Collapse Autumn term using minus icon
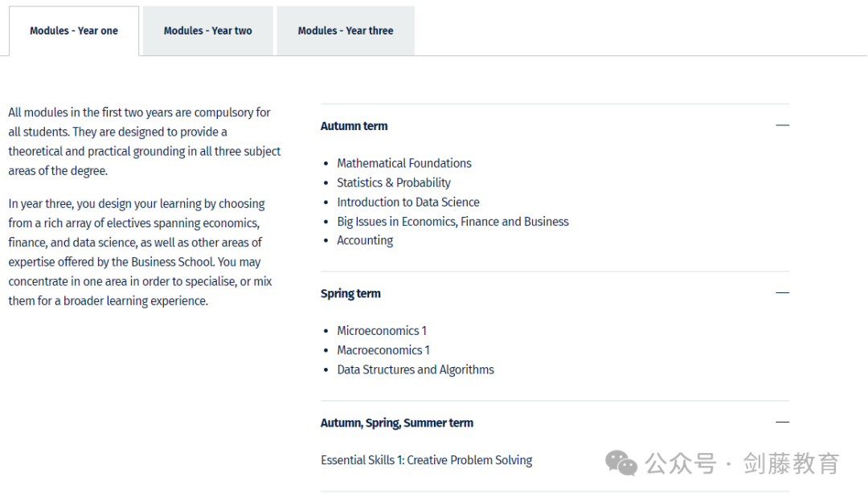The image size is (868, 498). 782,125
